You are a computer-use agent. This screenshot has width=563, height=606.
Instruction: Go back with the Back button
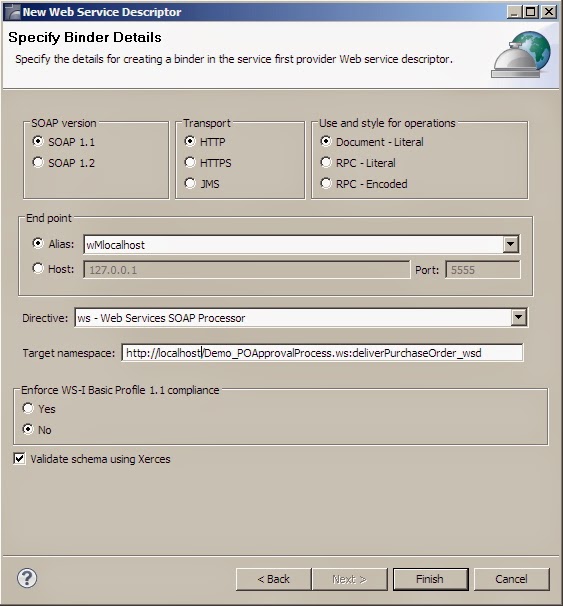coord(273,579)
